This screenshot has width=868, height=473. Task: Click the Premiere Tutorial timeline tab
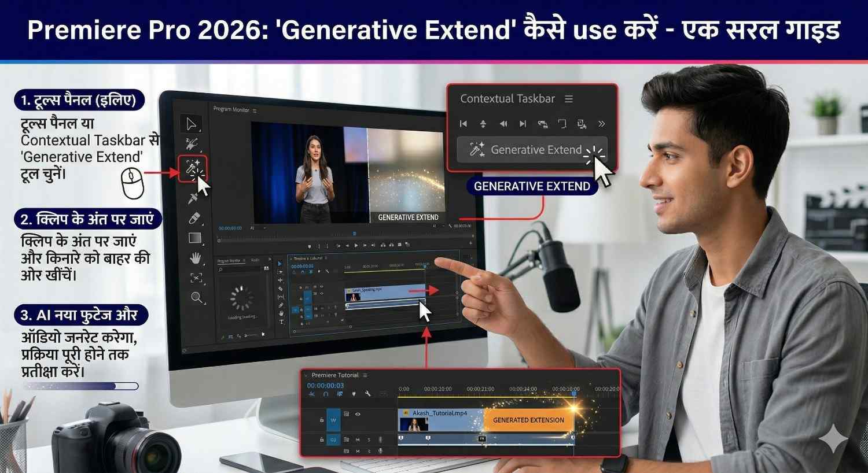pyautogui.click(x=335, y=375)
